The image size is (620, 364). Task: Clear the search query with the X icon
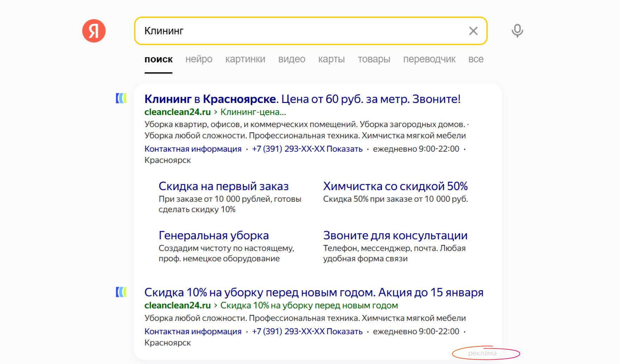(473, 31)
